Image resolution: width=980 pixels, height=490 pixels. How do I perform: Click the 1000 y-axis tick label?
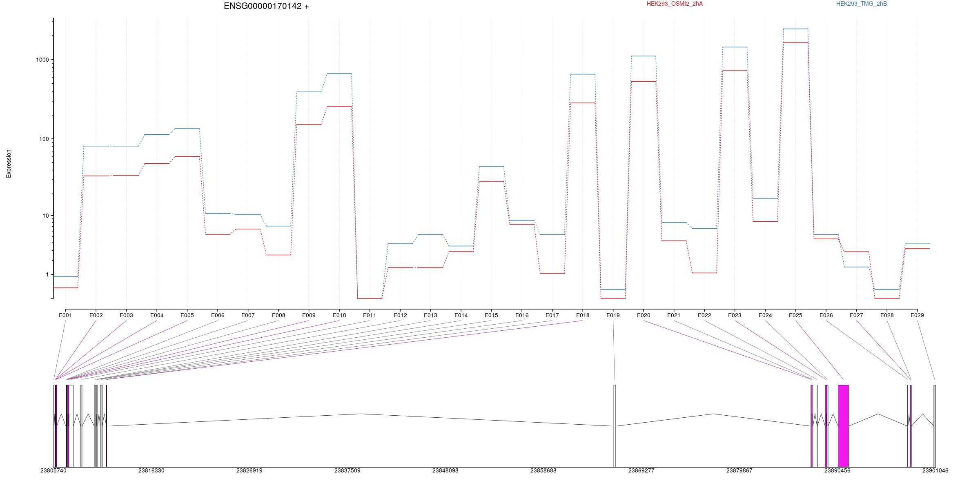(42, 60)
